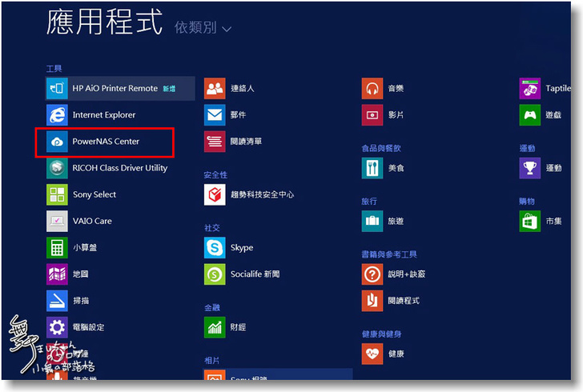583x392 pixels.
Task: Launch Skype icon
Action: point(215,247)
